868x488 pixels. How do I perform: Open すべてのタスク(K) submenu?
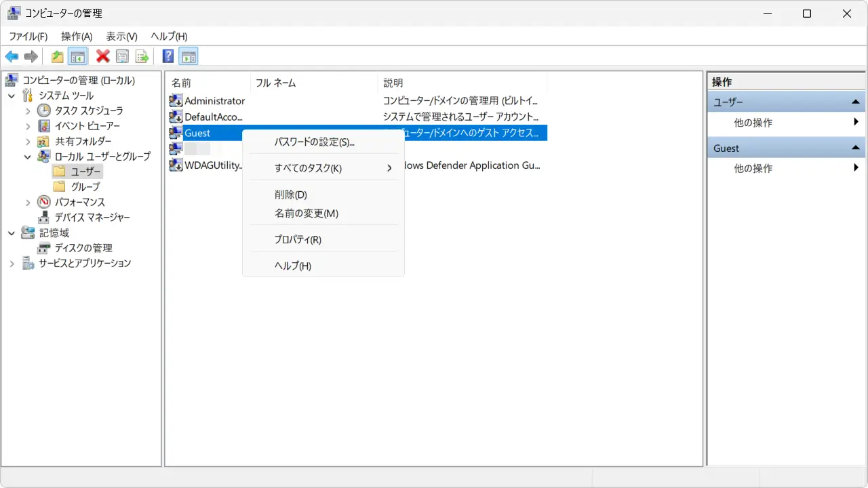[323, 168]
